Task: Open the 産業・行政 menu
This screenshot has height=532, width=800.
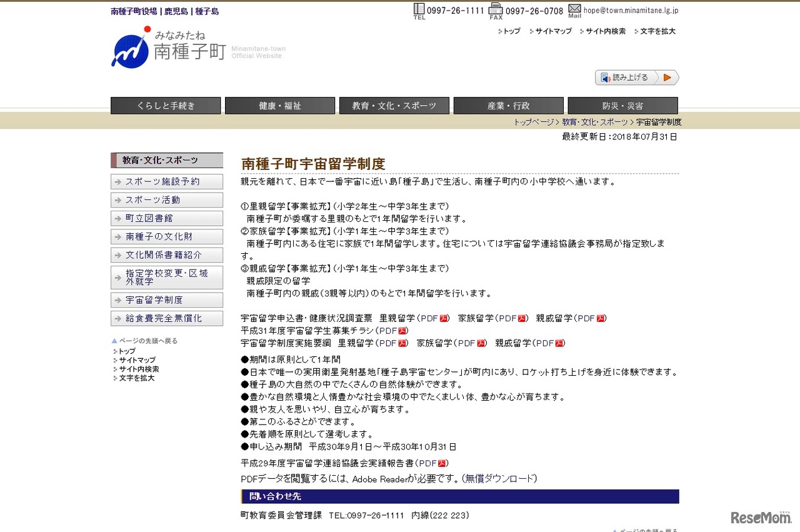Action: point(508,105)
